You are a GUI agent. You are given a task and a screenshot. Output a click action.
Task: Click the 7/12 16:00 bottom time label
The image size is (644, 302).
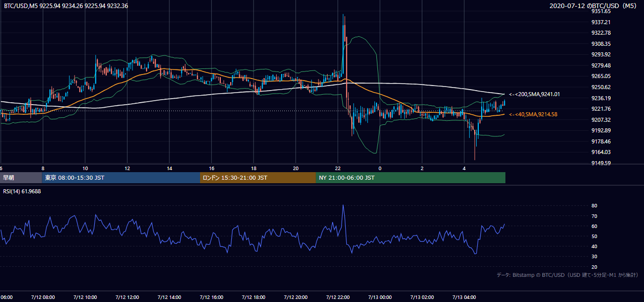(x=212, y=297)
